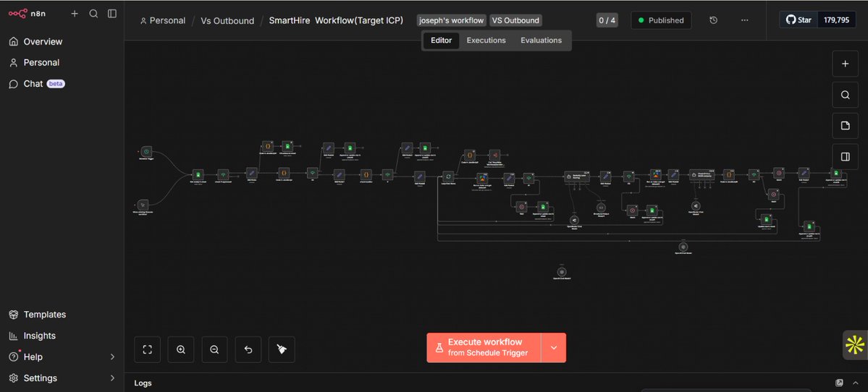The height and width of the screenshot is (392, 868).
Task: Add a sticky note to canvas
Action: [x=845, y=126]
